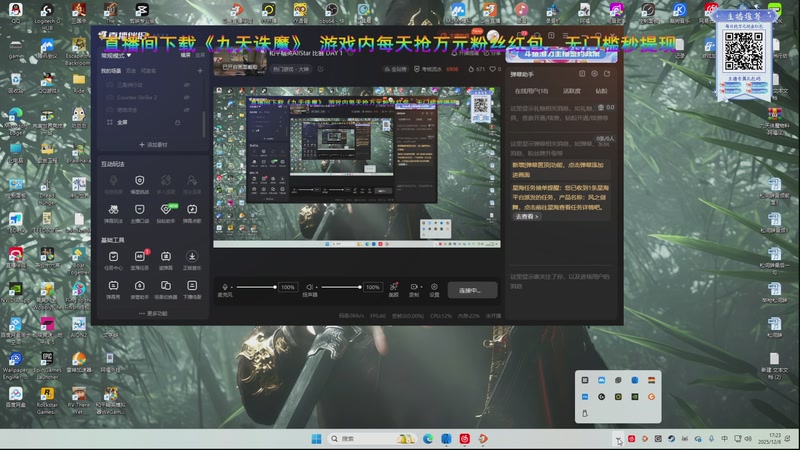This screenshot has height=450, width=800.
Task: Toggle the microphone icon in system tray
Action: click(x=711, y=439)
